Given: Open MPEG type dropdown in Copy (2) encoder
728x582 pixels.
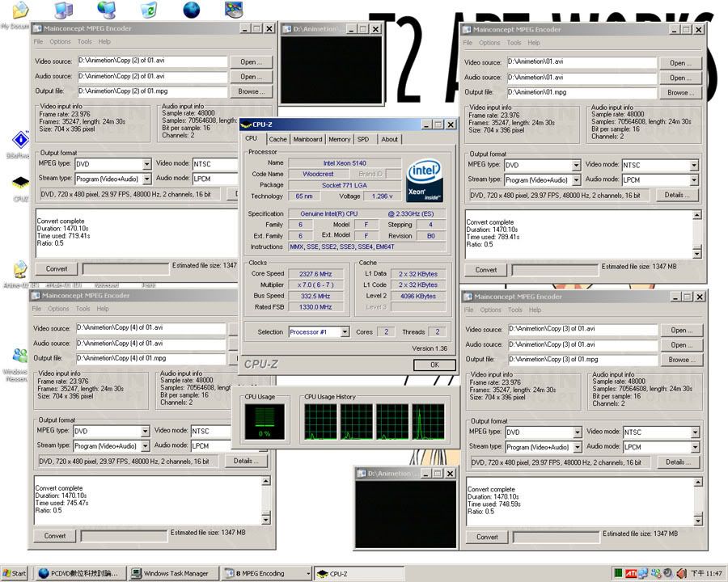Looking at the screenshot, I should 146,164.
